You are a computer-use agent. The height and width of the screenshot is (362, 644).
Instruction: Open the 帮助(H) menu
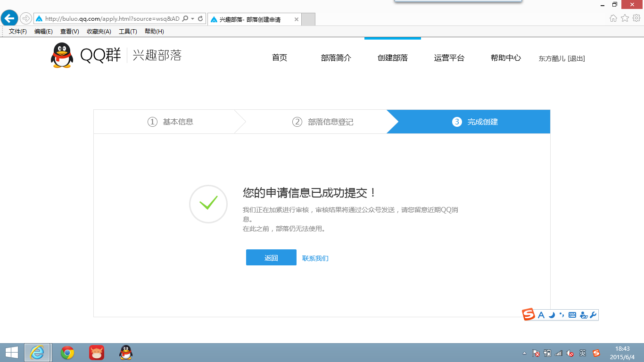[x=154, y=32]
